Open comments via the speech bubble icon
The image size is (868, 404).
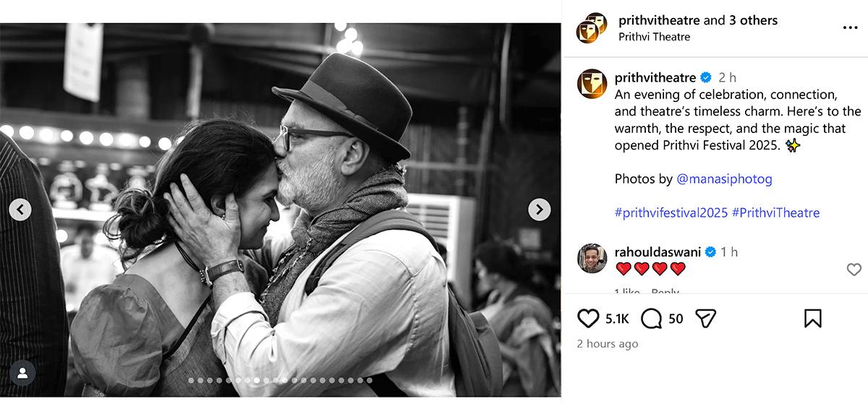pyautogui.click(x=652, y=319)
